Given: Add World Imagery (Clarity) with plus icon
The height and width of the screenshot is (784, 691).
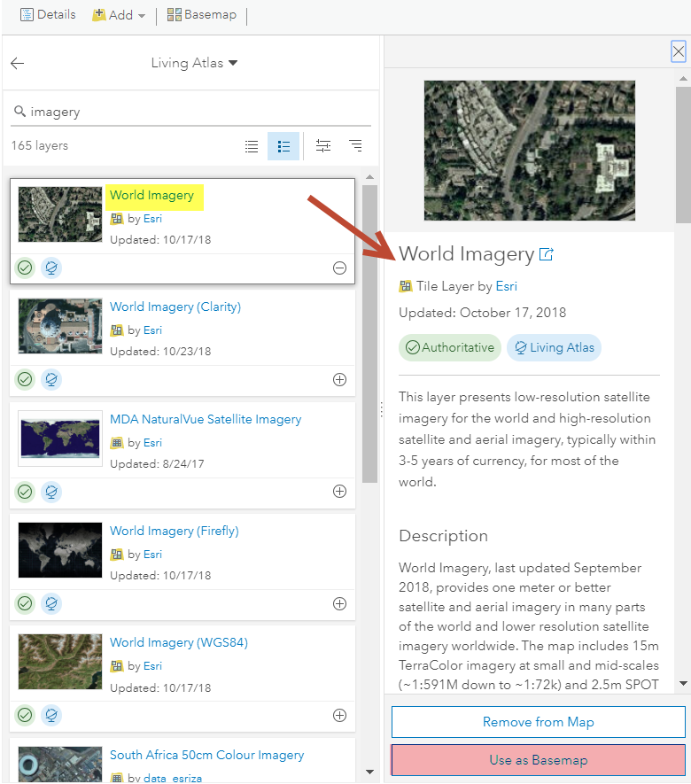Looking at the screenshot, I should tap(339, 379).
